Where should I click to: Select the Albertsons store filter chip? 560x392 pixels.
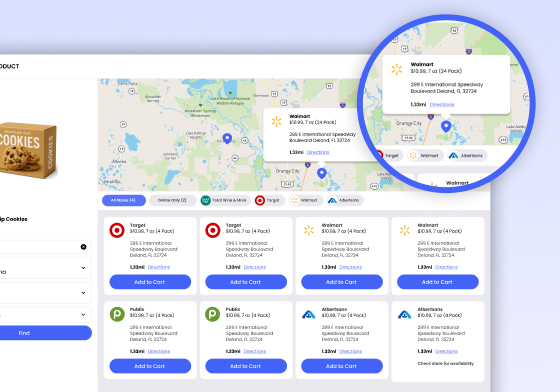[345, 200]
